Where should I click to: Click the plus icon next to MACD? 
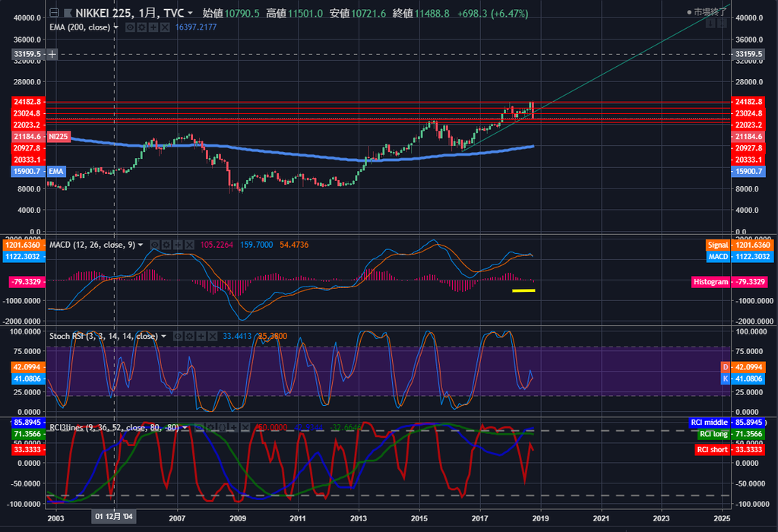tap(178, 245)
